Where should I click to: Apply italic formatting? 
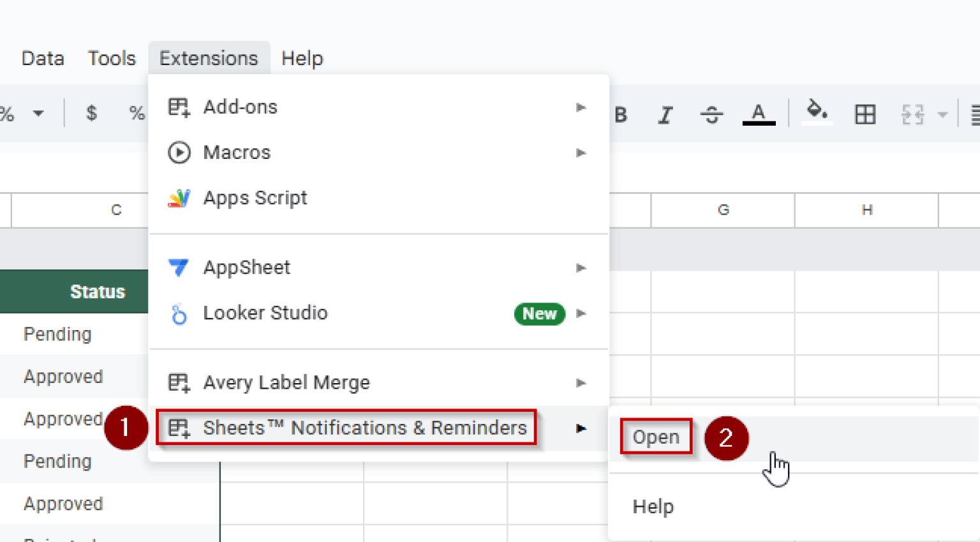[x=665, y=114]
